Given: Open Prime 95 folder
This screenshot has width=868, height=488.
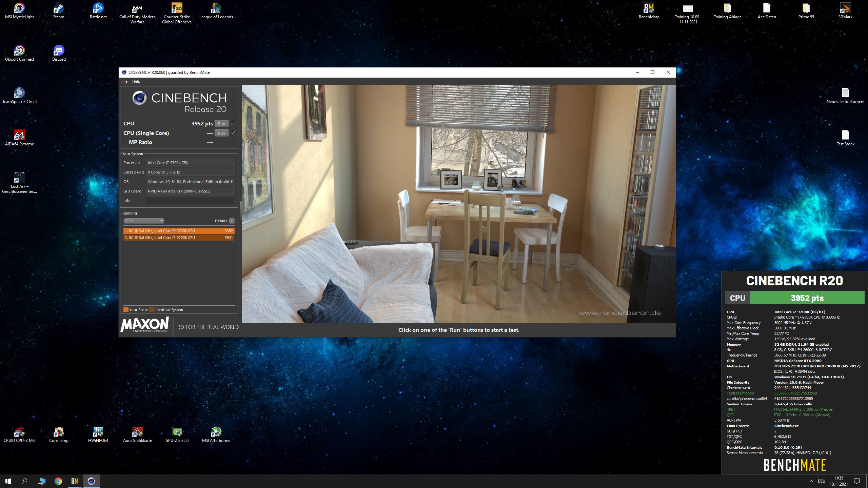Looking at the screenshot, I should (x=806, y=11).
